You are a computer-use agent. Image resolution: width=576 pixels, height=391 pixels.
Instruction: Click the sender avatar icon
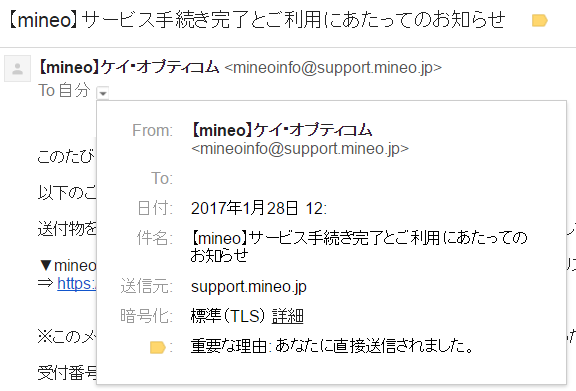point(17,69)
